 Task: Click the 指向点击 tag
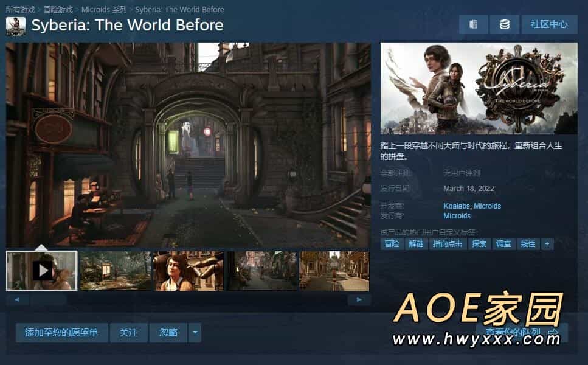click(x=448, y=244)
